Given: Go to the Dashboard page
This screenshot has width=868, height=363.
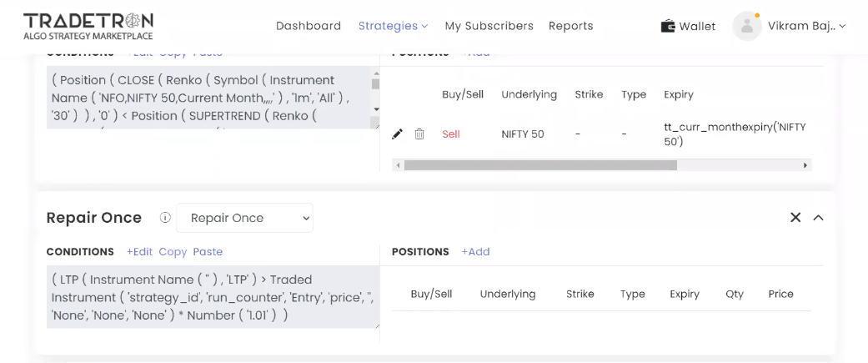Looking at the screenshot, I should 309,26.
